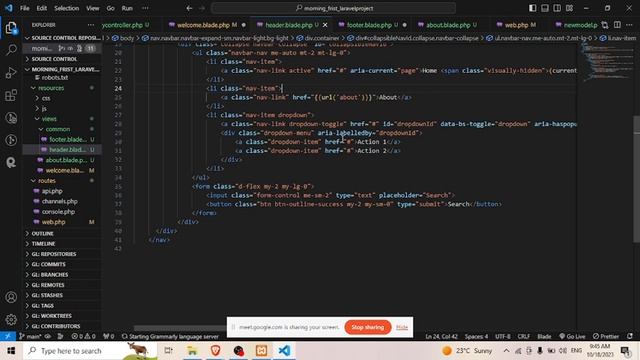Open the Search view icon
Viewport: 640px width, 360px height.
click(x=11, y=50)
